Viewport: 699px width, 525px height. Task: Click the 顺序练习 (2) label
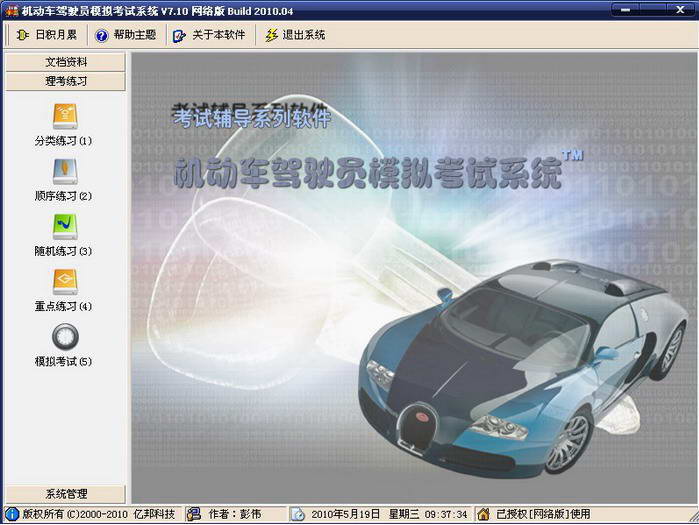tap(63, 196)
